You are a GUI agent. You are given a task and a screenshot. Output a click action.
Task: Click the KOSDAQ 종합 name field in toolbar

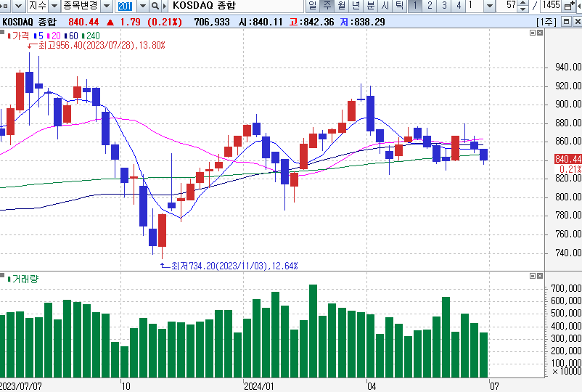(237, 6)
